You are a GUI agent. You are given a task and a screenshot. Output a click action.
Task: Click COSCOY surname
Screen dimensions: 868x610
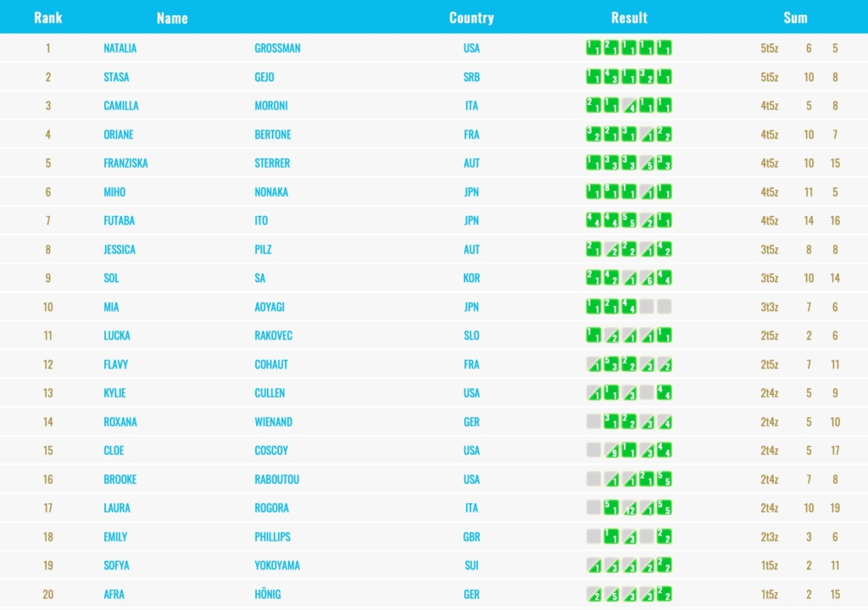271,451
